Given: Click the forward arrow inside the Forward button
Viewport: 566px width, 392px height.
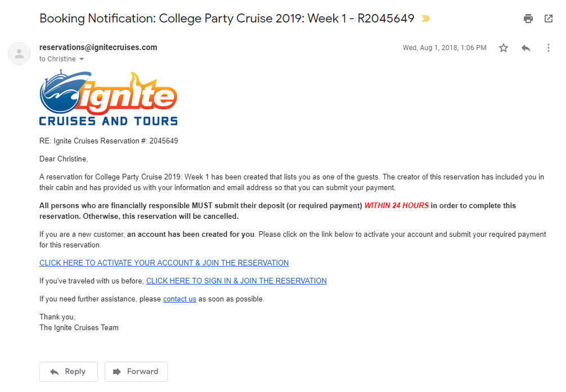Looking at the screenshot, I should pos(117,371).
